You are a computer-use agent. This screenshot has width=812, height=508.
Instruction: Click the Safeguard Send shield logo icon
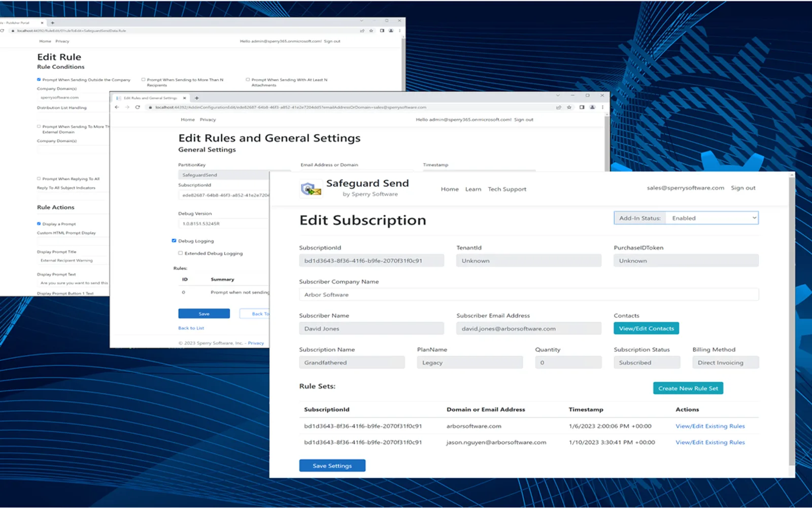(311, 189)
